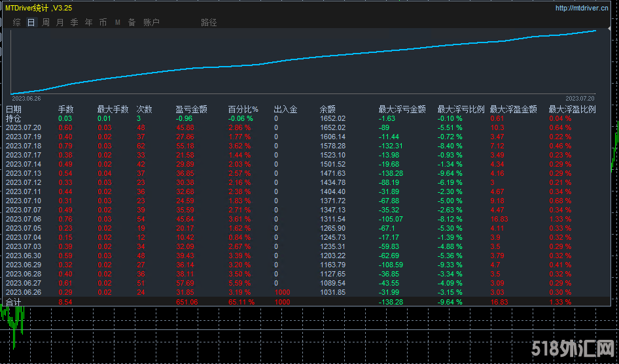Viewport: 619px width, 364px height.
Task: Open the 周 weekly statistics tab
Action: (x=46, y=22)
